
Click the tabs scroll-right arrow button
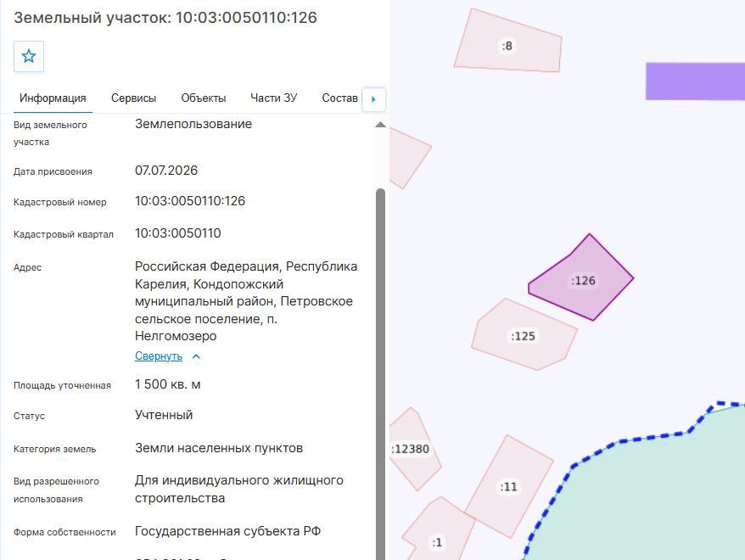coord(374,99)
